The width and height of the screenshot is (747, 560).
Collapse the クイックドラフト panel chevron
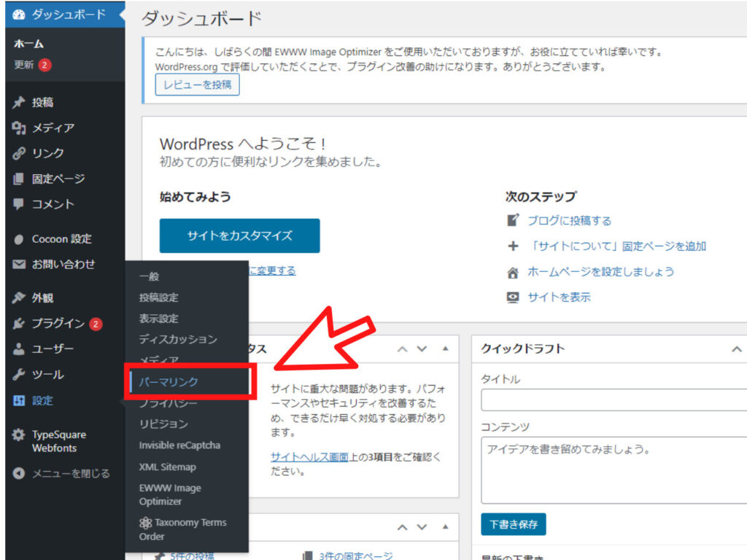(x=737, y=349)
